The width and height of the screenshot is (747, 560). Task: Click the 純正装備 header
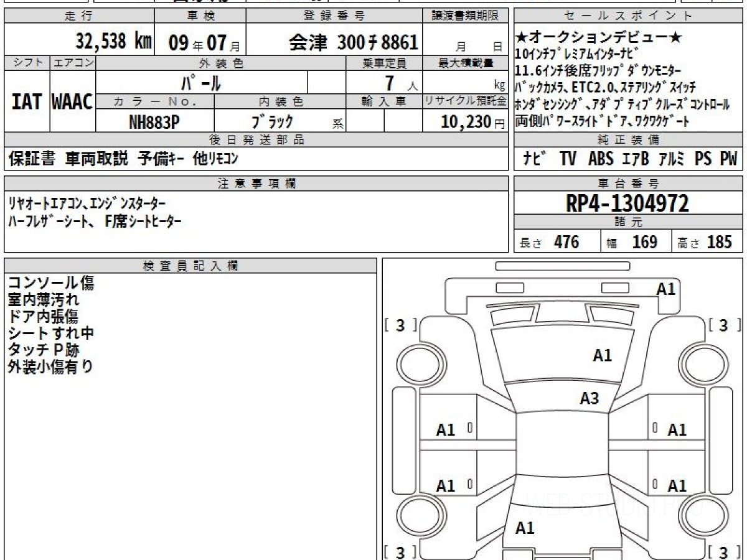tap(628, 140)
